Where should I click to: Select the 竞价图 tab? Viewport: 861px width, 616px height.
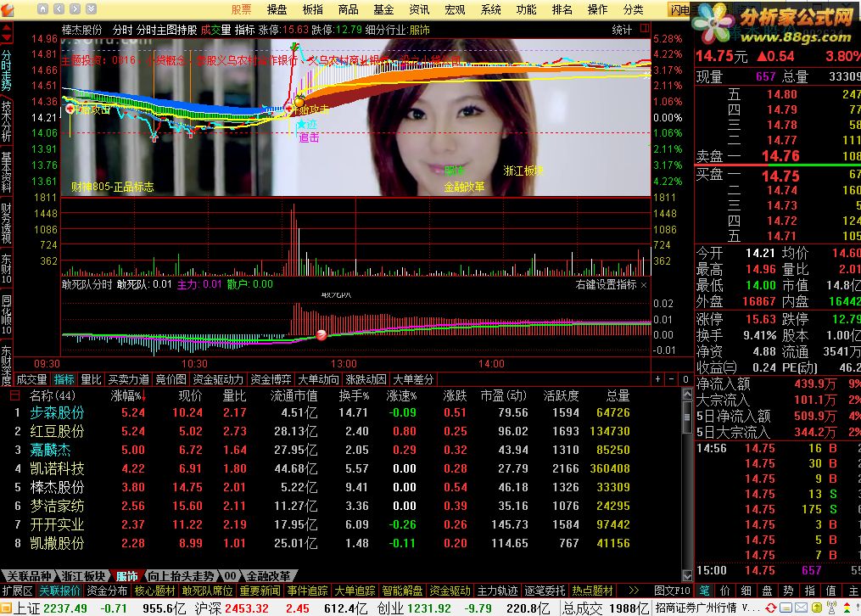(x=171, y=379)
